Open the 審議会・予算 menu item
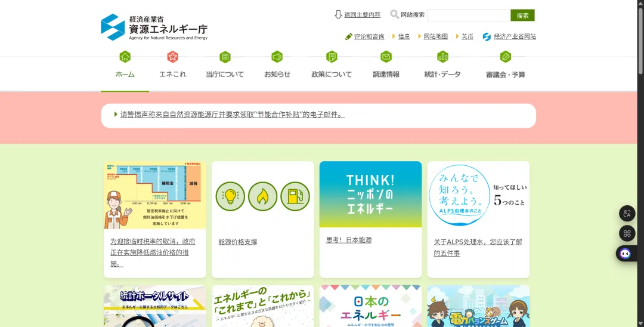This screenshot has width=644, height=327. 506,75
